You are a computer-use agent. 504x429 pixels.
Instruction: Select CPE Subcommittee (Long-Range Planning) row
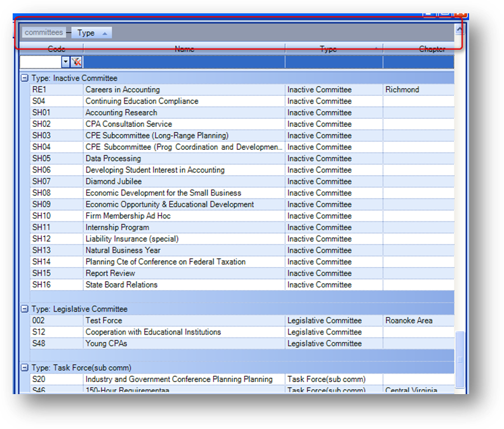click(x=242, y=135)
